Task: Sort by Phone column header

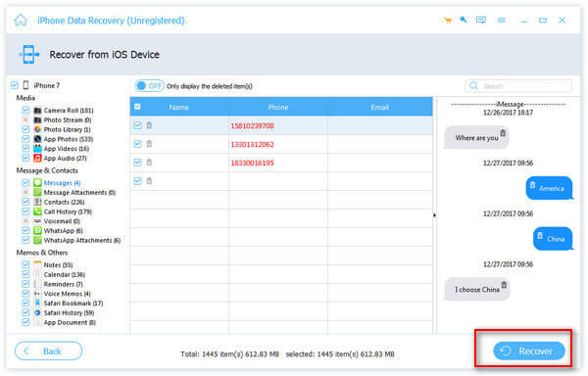Action: (x=278, y=107)
